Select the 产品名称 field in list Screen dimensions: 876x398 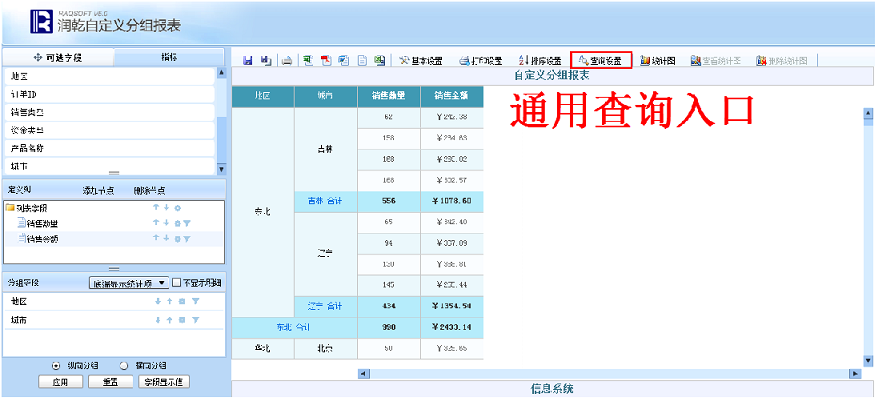pos(109,148)
